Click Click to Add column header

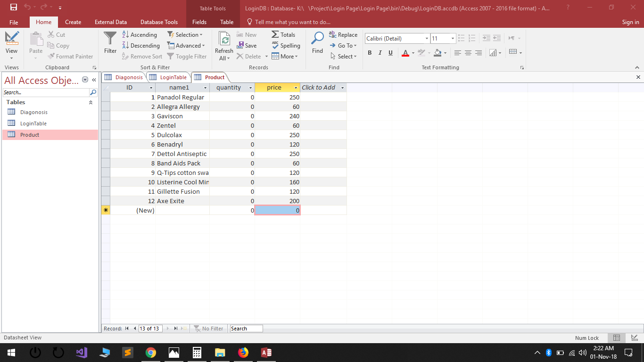(x=323, y=88)
